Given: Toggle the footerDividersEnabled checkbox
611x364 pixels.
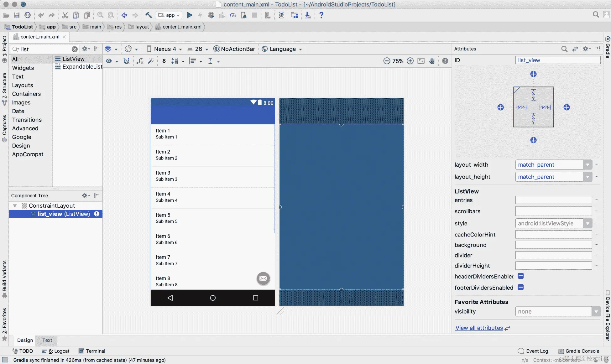Looking at the screenshot, I should (521, 287).
